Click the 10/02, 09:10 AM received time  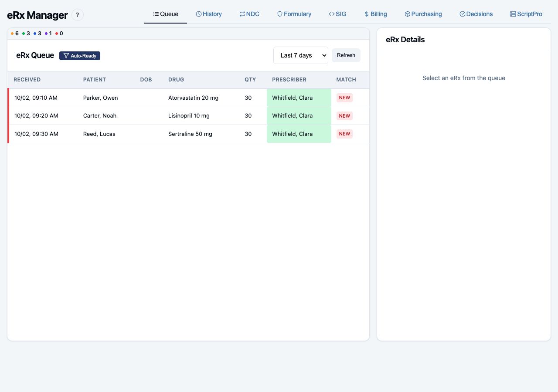[x=36, y=98]
